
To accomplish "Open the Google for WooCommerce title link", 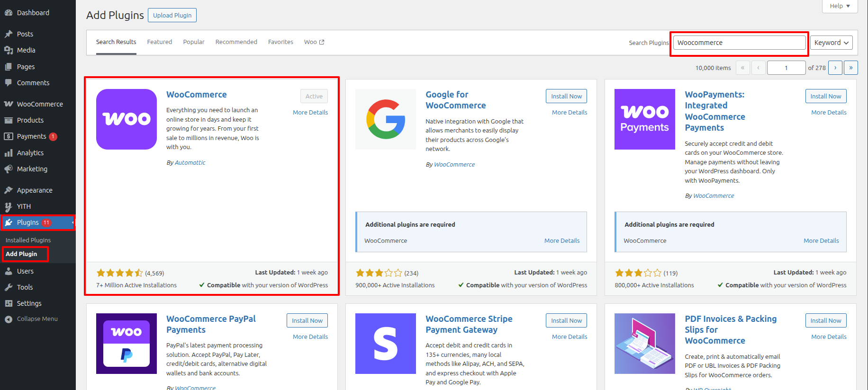I will tap(456, 100).
